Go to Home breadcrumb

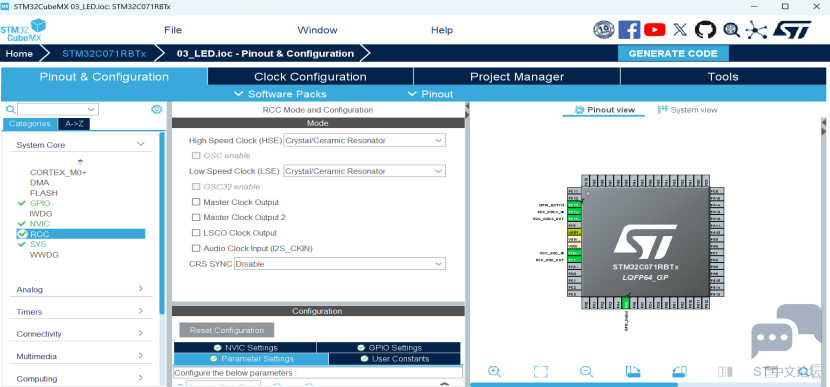[x=20, y=53]
